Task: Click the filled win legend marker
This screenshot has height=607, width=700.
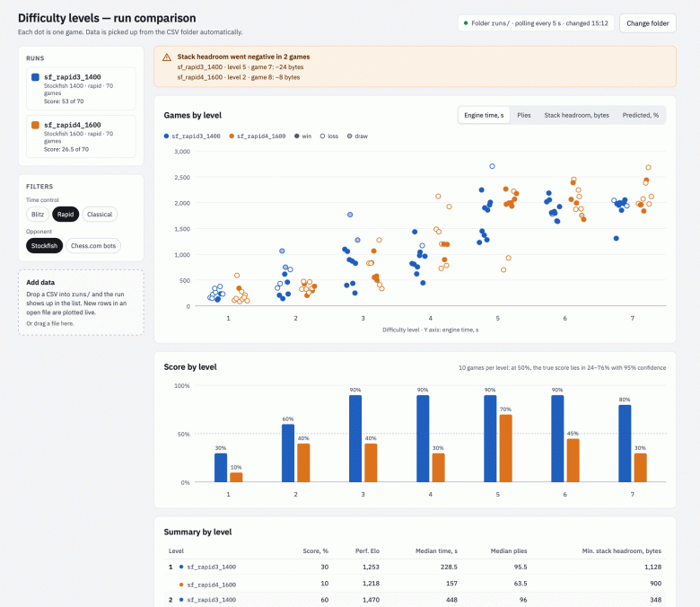Action: point(297,136)
